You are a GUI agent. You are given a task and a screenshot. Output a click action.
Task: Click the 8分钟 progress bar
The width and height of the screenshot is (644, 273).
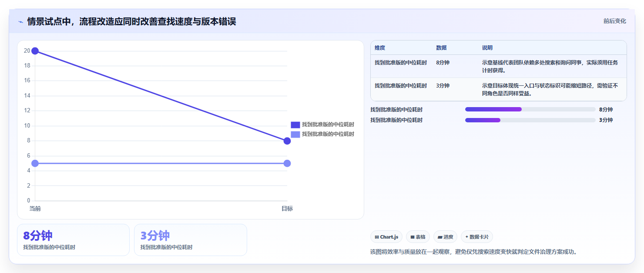pyautogui.click(x=530, y=109)
